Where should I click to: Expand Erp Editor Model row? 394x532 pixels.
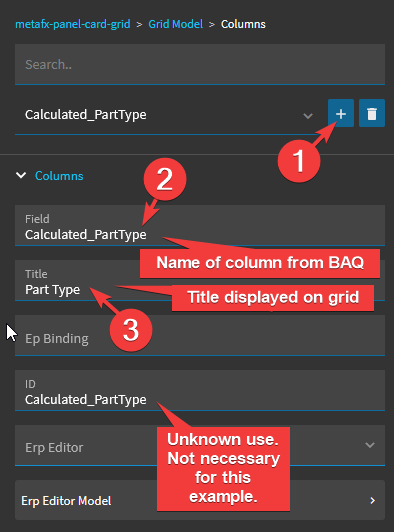pos(200,500)
